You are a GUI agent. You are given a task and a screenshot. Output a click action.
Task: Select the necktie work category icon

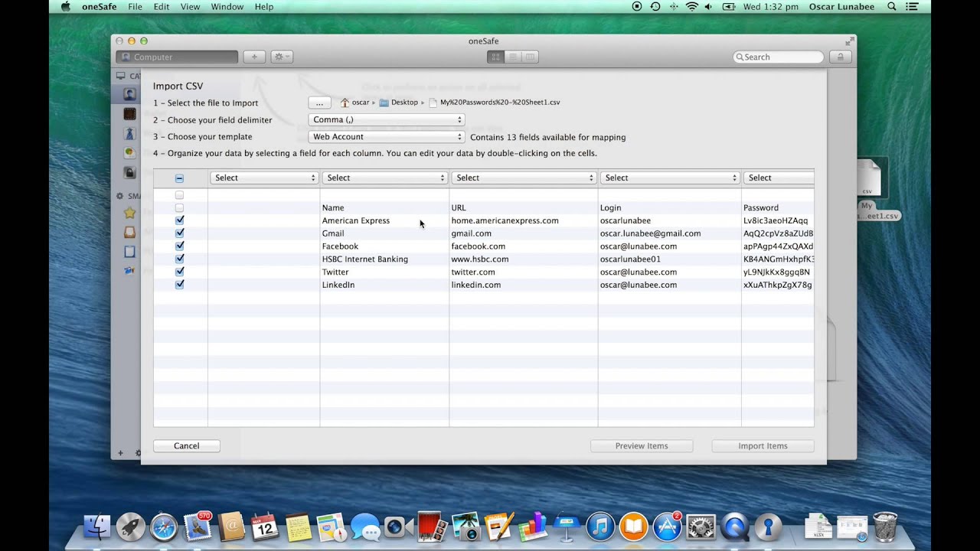click(x=129, y=133)
